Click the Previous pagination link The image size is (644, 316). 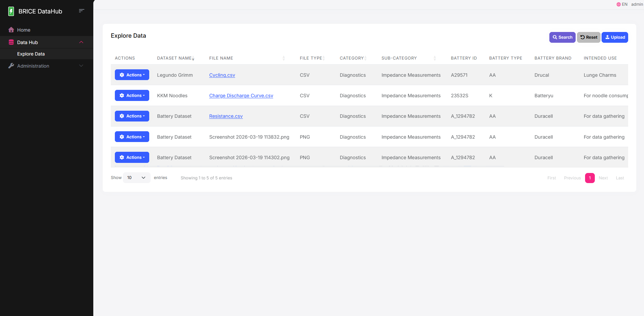(x=572, y=178)
